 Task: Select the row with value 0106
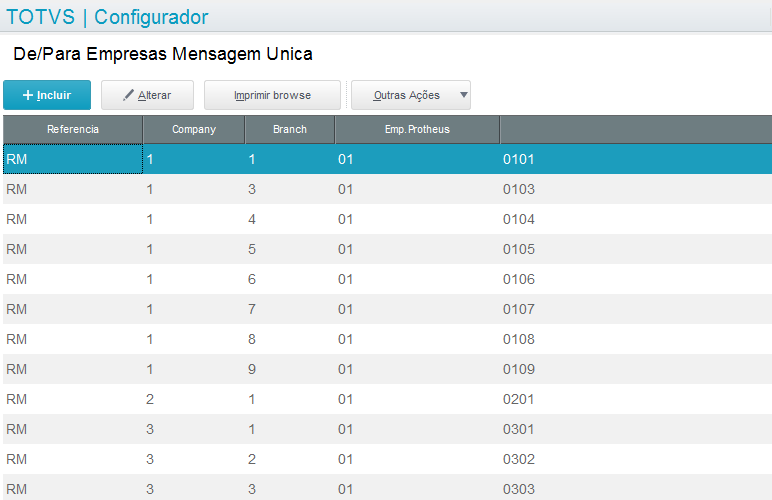pyautogui.click(x=387, y=279)
